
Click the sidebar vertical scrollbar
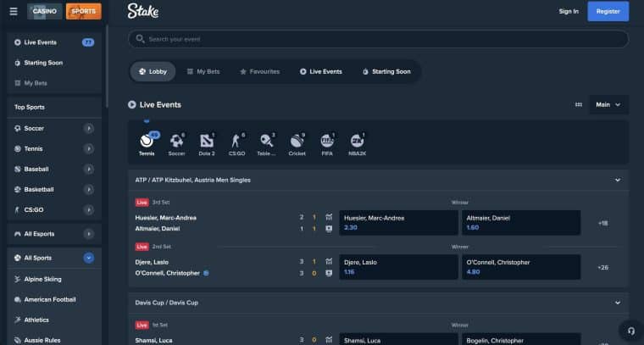pyautogui.click(x=108, y=66)
